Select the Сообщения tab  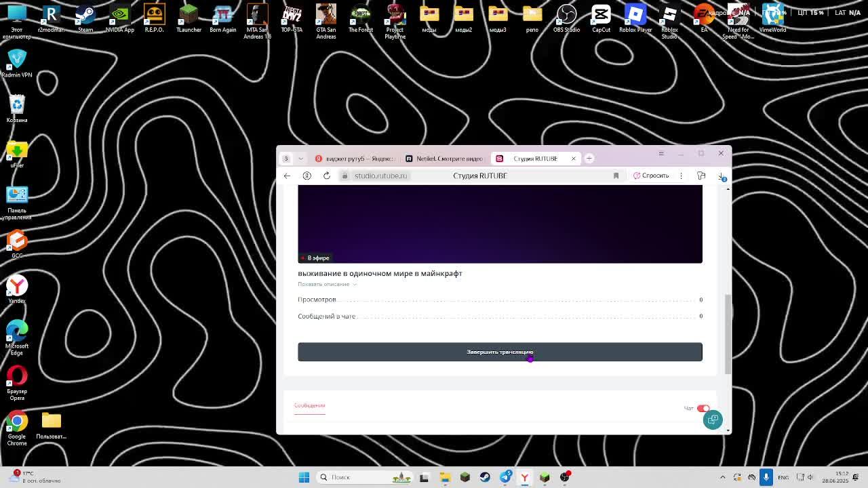pyautogui.click(x=309, y=405)
